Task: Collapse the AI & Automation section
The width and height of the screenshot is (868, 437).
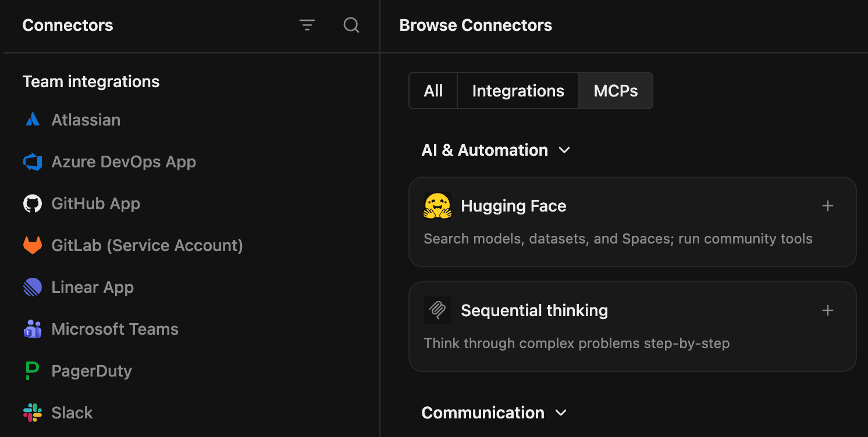Action: coord(564,150)
